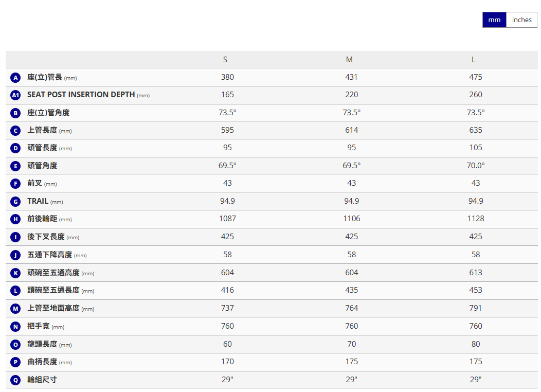Switch units to inches
Screen dimensions: 541x392
pos(521,20)
